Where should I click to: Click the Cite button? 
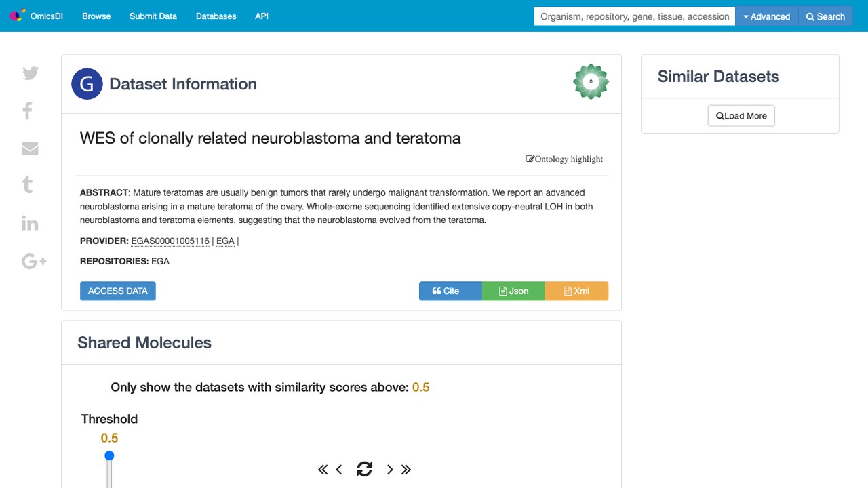450,291
